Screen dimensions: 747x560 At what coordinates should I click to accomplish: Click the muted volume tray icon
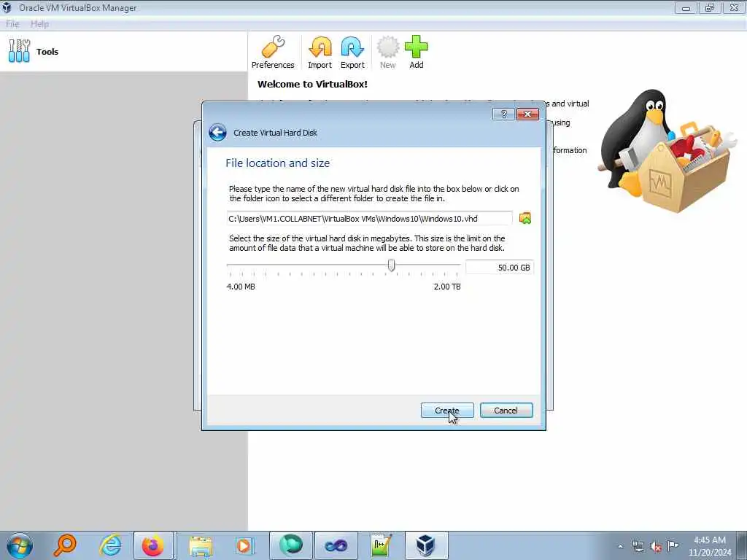[656, 547]
